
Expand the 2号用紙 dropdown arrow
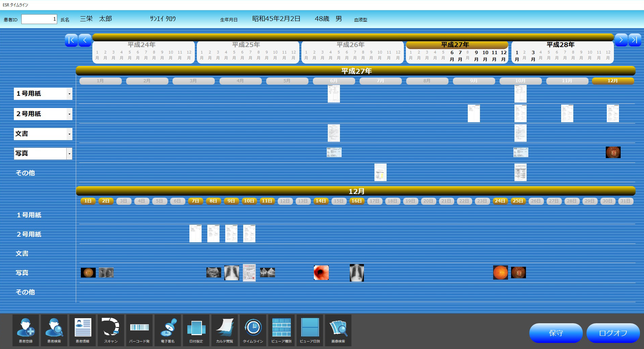[x=69, y=114]
